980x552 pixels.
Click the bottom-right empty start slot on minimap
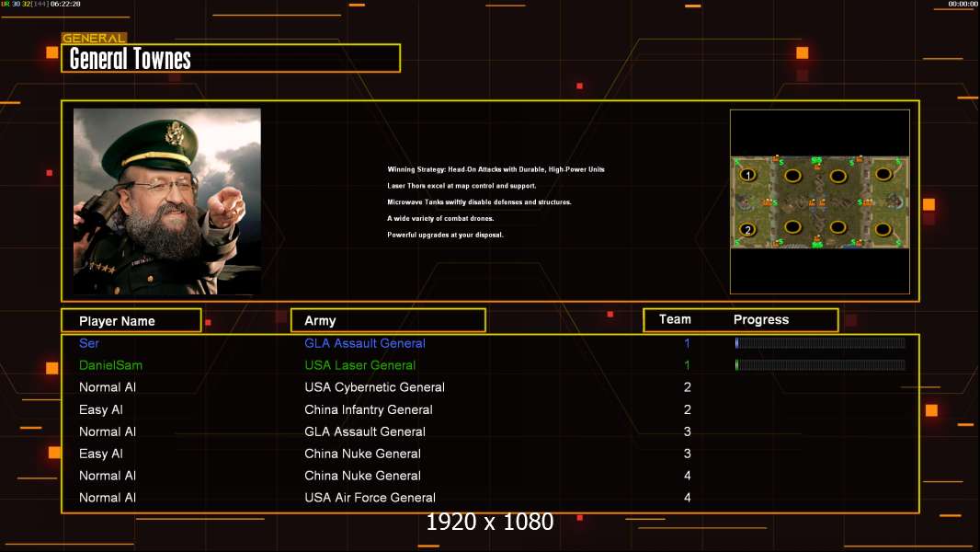click(883, 228)
